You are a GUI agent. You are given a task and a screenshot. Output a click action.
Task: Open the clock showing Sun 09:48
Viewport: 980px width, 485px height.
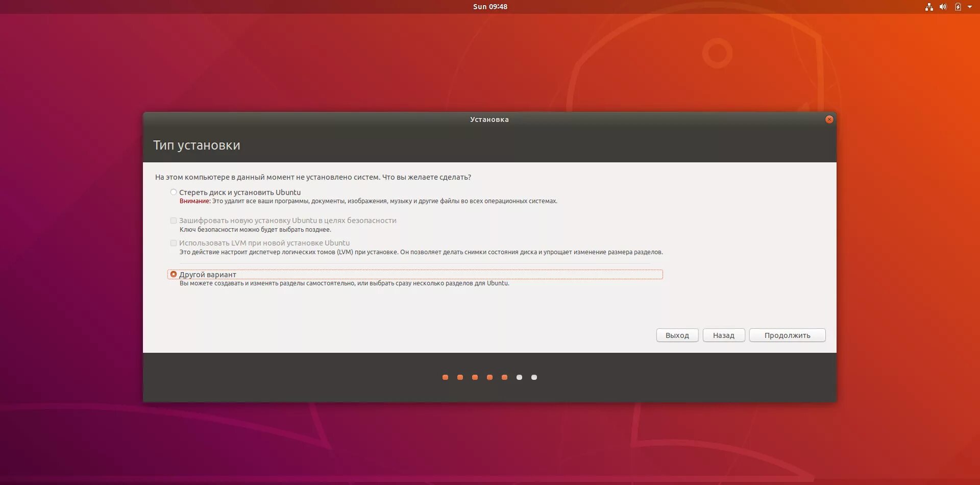click(x=490, y=7)
